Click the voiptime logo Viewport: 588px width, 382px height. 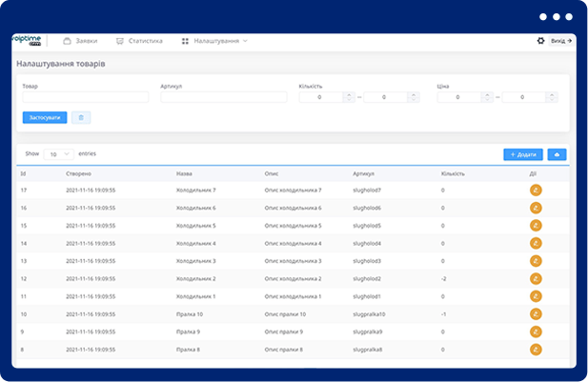click(27, 40)
